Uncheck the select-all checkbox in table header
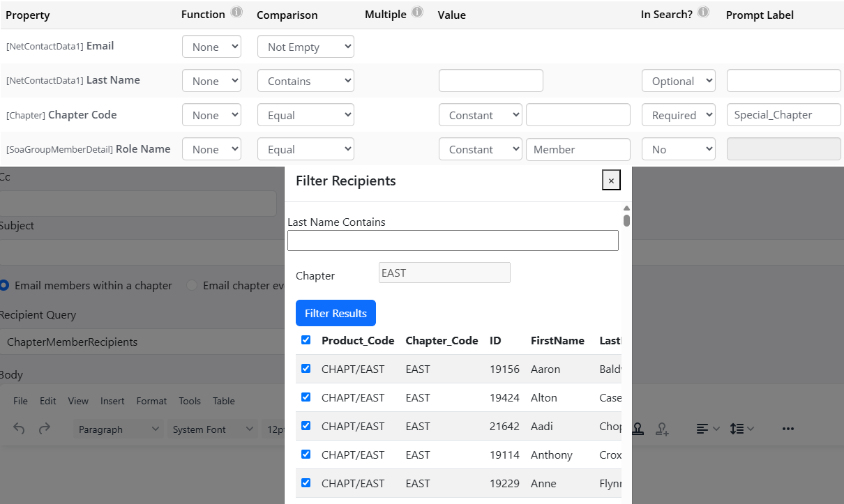 point(306,340)
